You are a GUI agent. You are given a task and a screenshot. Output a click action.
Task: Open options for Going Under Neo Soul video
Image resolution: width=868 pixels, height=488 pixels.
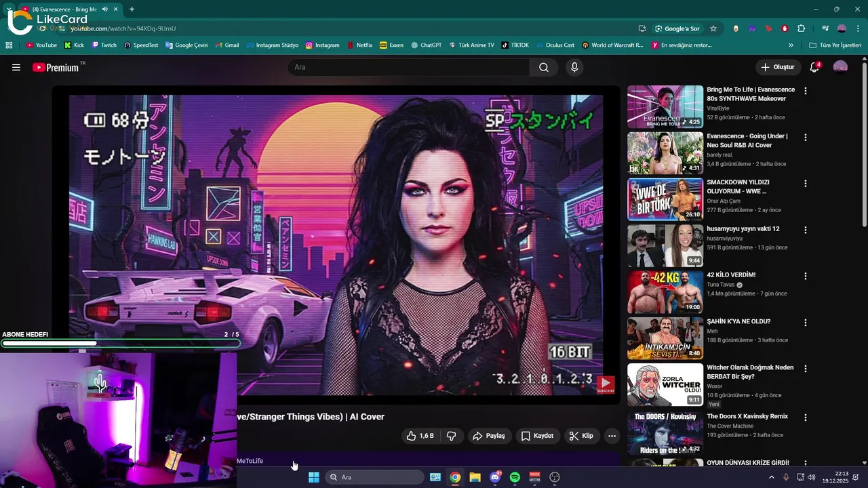click(x=806, y=137)
